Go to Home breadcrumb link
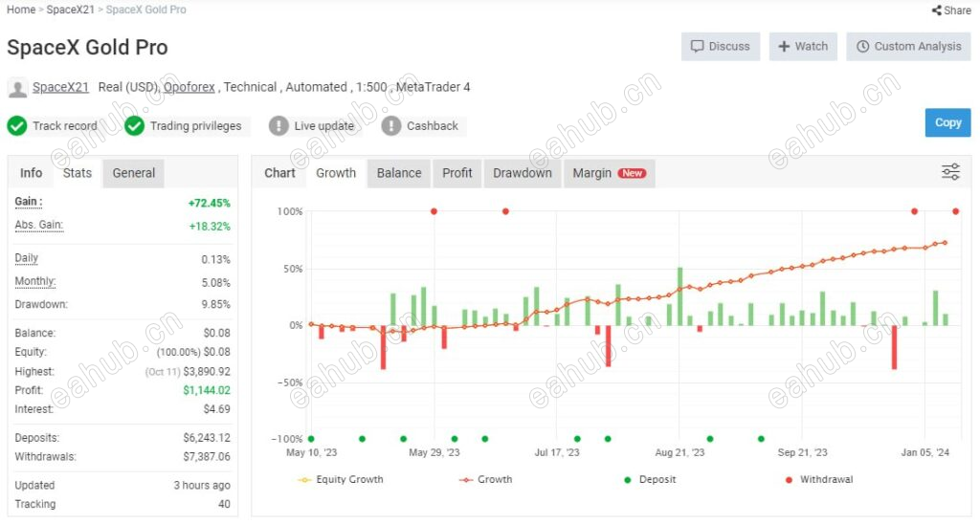This screenshot has width=980, height=524. (21, 10)
